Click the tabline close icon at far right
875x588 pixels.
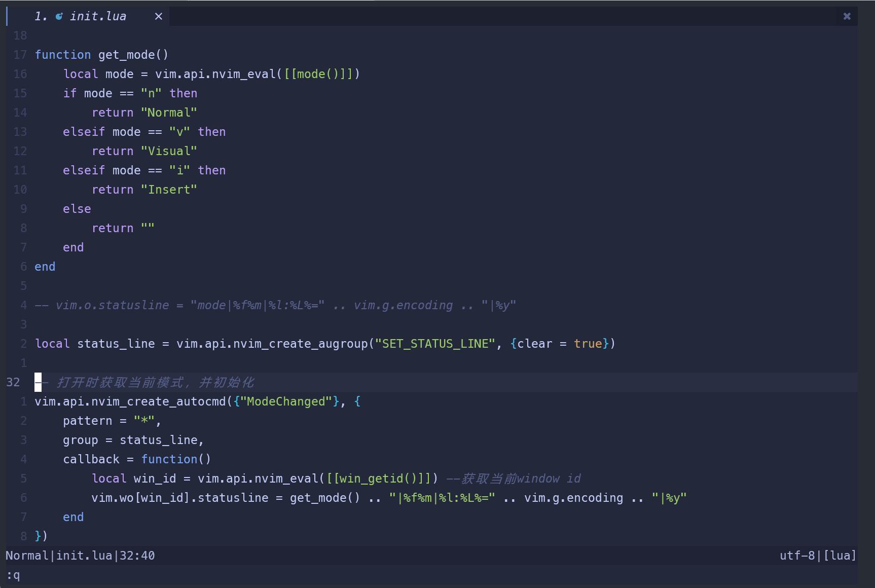[x=847, y=16]
